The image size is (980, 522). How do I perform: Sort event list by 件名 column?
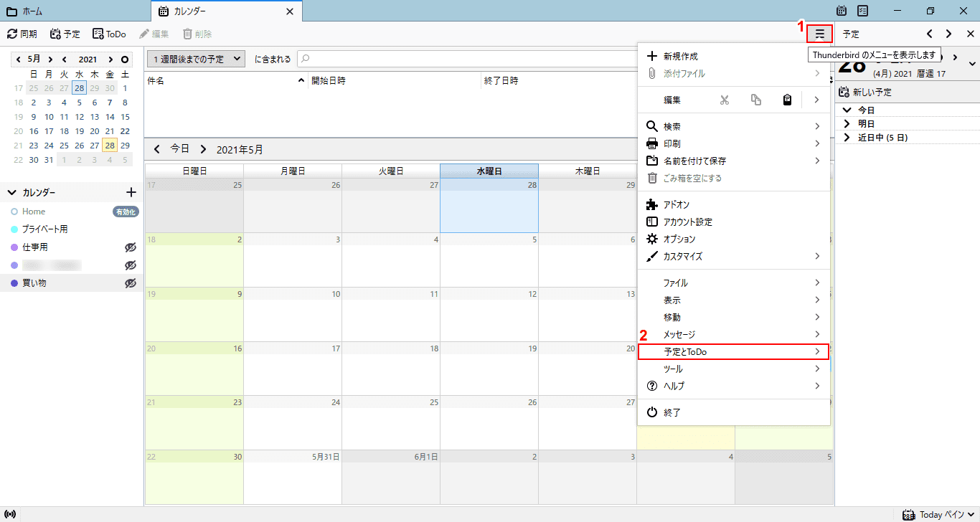pos(226,81)
